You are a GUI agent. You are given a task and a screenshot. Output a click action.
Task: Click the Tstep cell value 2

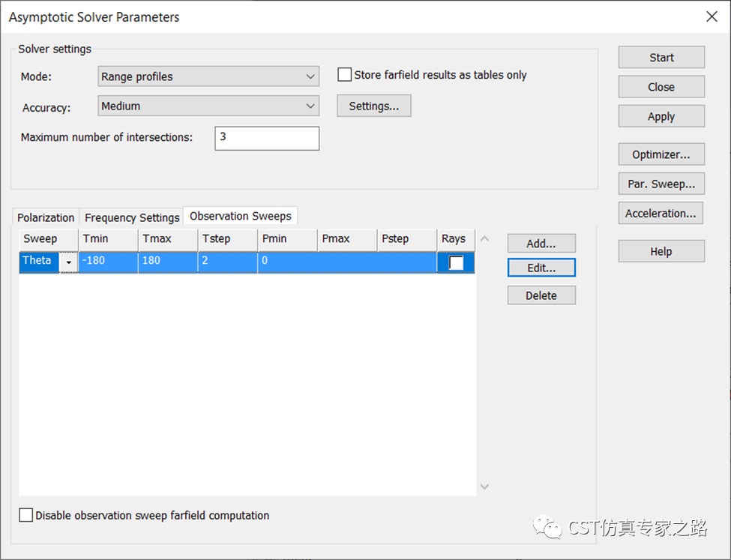227,262
